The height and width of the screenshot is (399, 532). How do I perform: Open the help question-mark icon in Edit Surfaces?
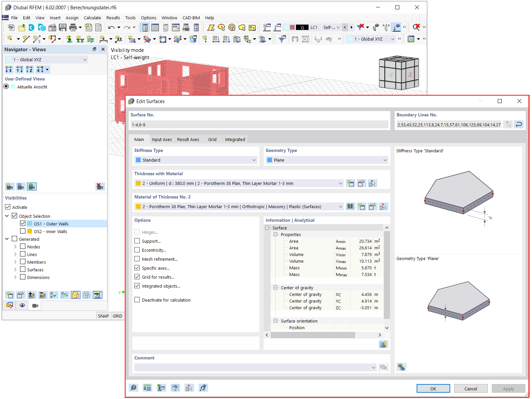[x=133, y=388]
